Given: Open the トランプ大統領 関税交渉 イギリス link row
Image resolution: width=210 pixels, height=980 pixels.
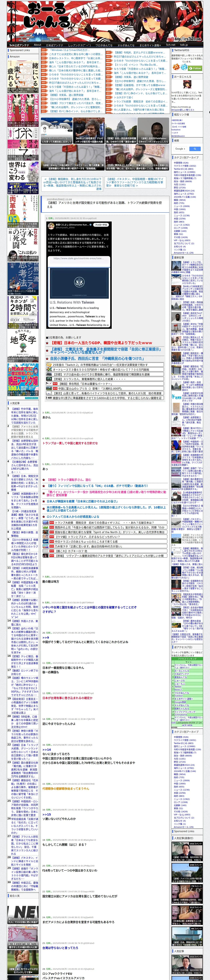Looking at the screenshot, I should pos(105,523).
